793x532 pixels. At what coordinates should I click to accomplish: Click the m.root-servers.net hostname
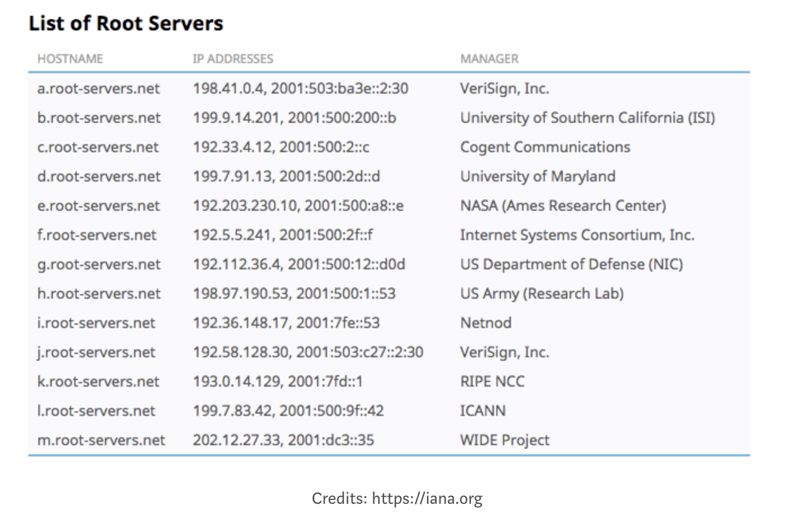101,440
